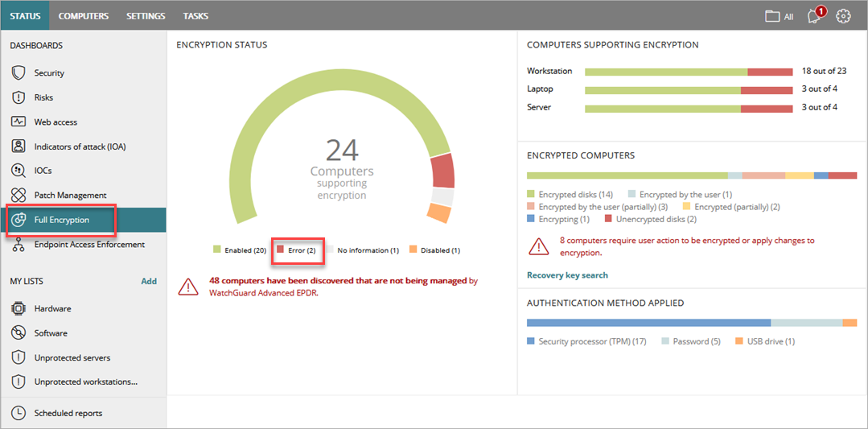
Task: Switch to the COMPUTERS tab
Action: 84,16
